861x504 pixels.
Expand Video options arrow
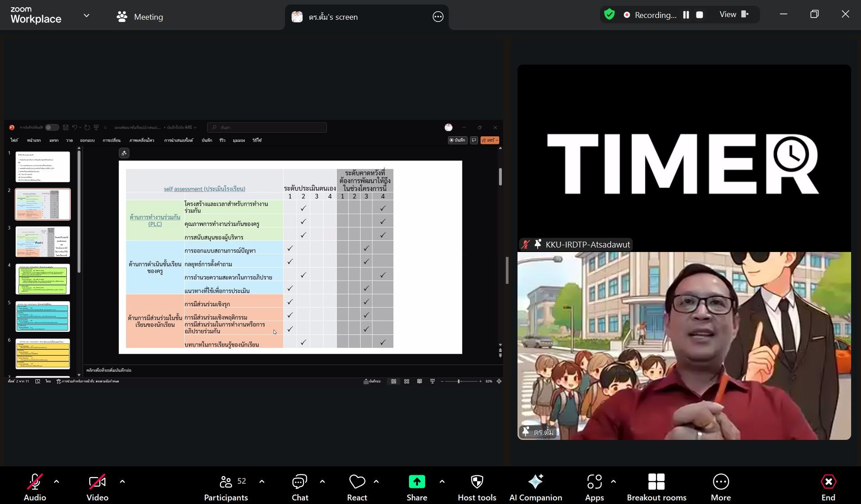point(122,482)
